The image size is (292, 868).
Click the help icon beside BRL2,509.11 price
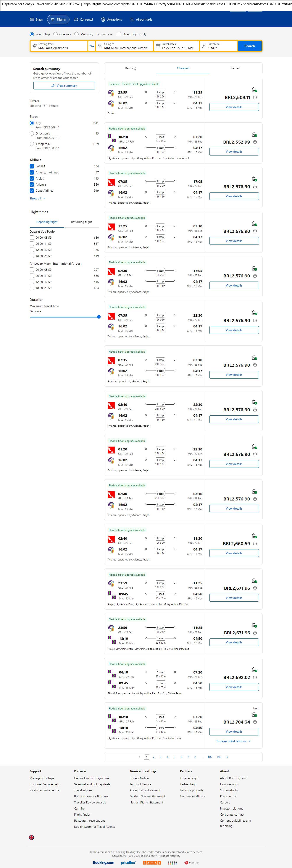click(255, 98)
